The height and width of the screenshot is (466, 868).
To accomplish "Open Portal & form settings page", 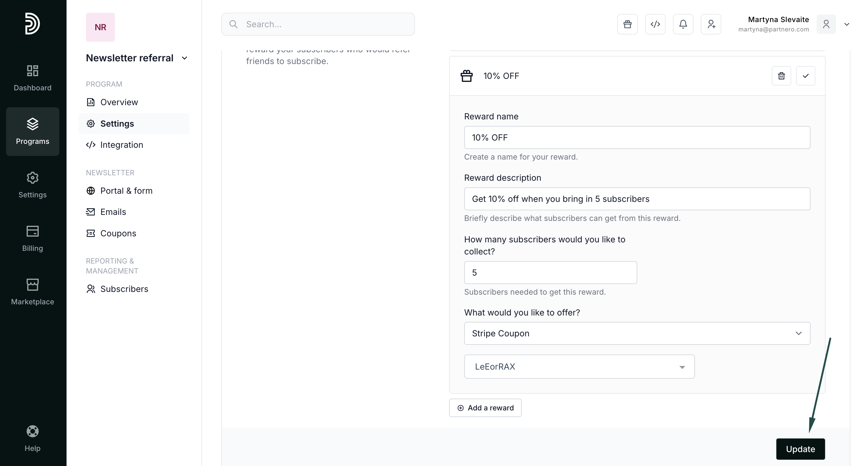I will click(126, 191).
